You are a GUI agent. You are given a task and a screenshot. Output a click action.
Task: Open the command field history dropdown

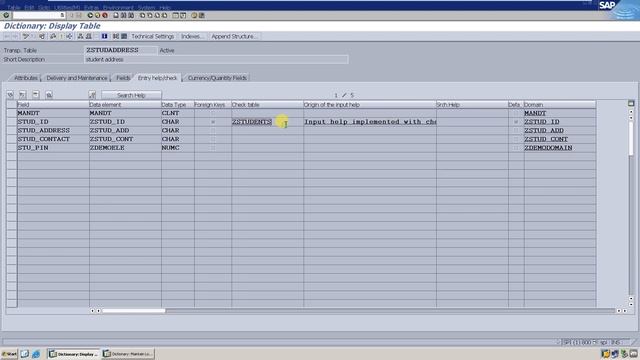click(62, 16)
